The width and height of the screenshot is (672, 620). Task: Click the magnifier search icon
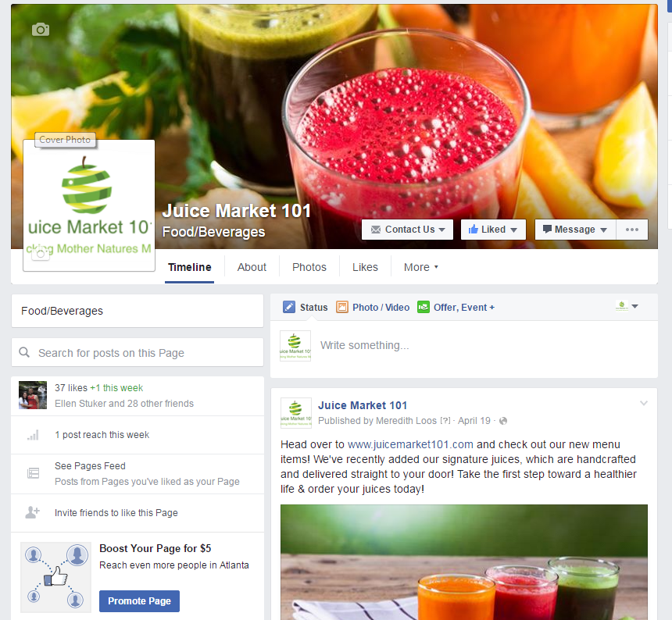click(24, 352)
